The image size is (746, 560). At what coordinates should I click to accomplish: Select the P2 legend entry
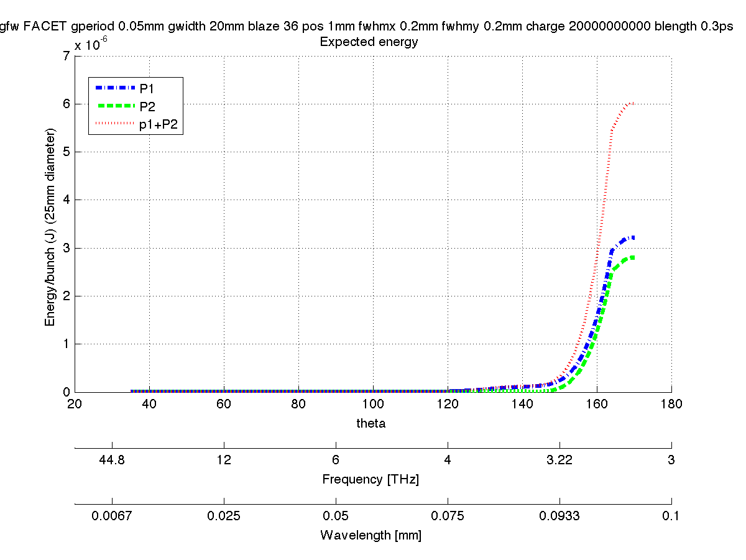click(x=136, y=106)
